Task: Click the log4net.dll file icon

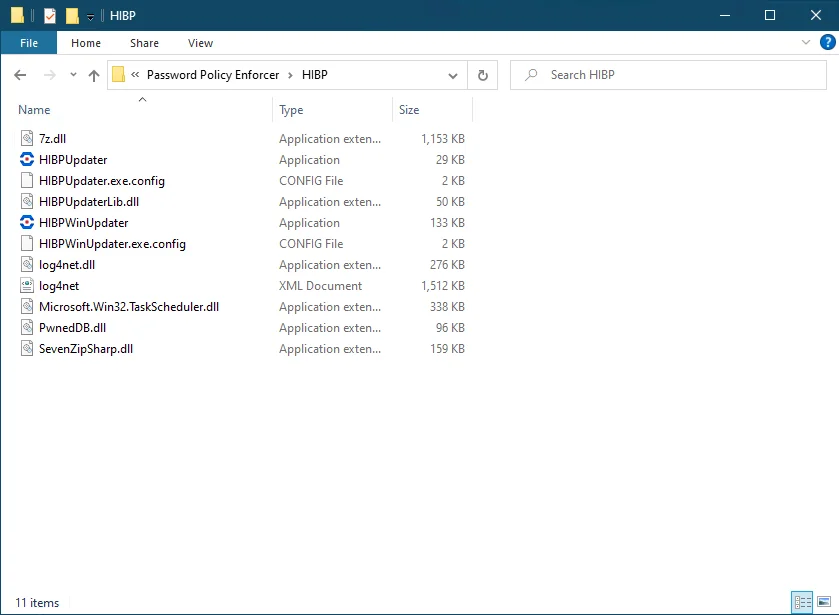Action: point(27,264)
